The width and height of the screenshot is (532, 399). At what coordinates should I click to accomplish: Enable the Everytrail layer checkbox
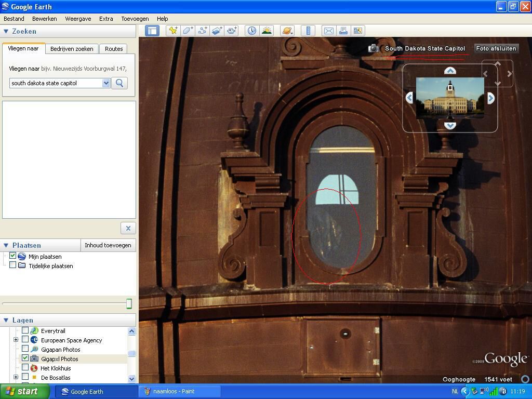coord(25,330)
